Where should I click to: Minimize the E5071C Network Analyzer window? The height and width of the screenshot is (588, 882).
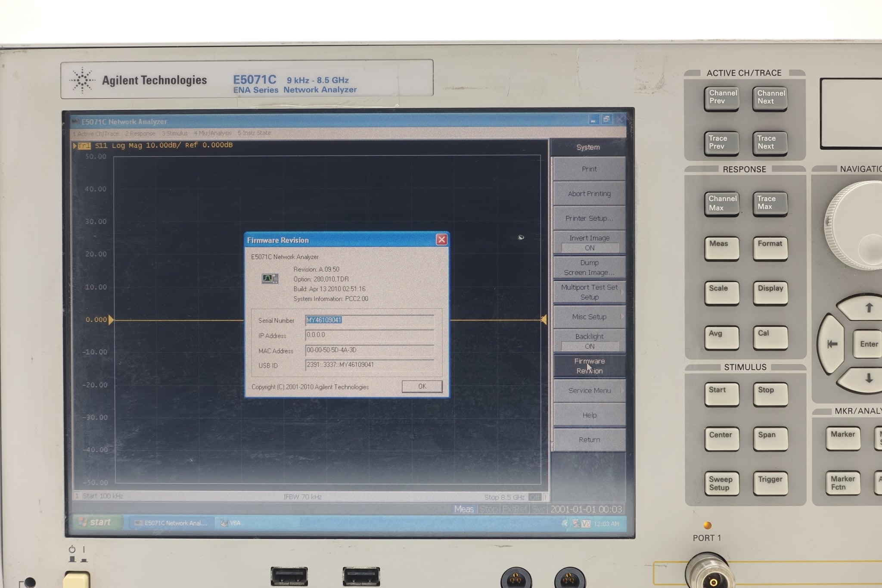point(593,120)
